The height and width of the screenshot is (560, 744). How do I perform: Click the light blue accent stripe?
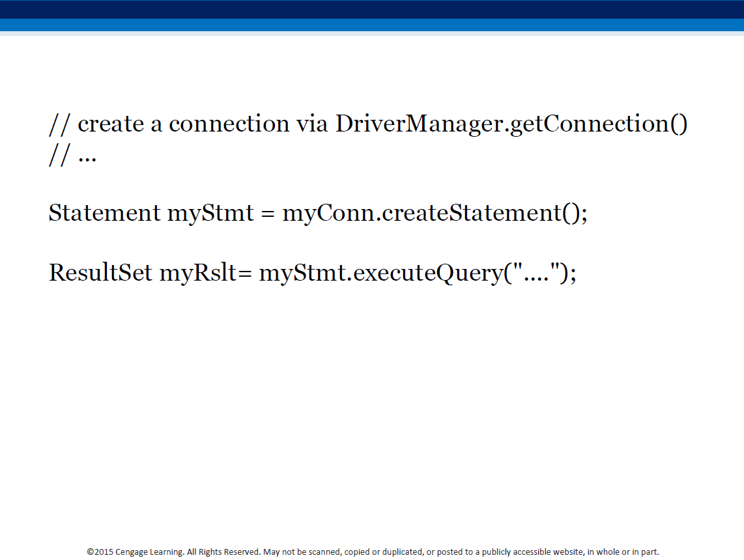(372, 25)
